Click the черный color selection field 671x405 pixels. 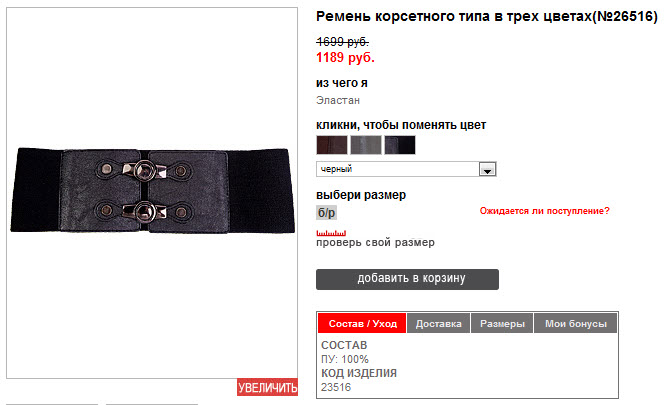tap(406, 169)
